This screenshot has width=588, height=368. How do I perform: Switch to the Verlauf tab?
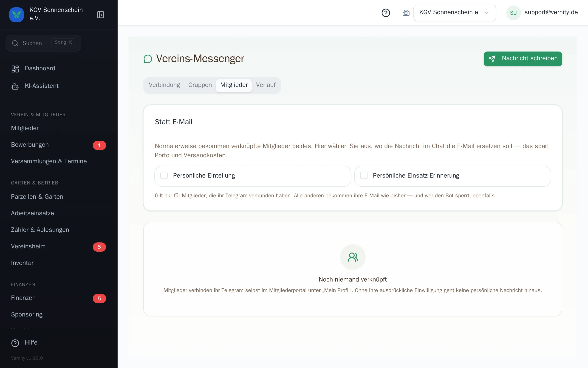[266, 85]
